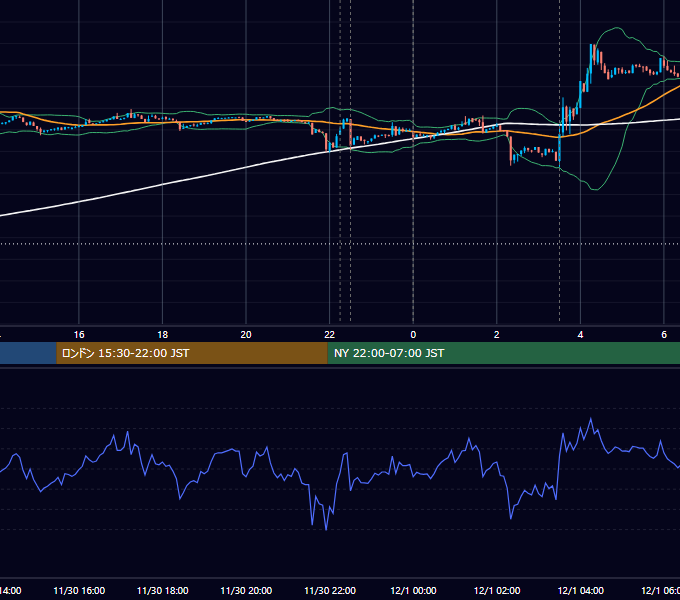Select the ロンドン 15:30-22:00 JST session bar
The width and height of the screenshot is (680, 600).
coord(192,353)
